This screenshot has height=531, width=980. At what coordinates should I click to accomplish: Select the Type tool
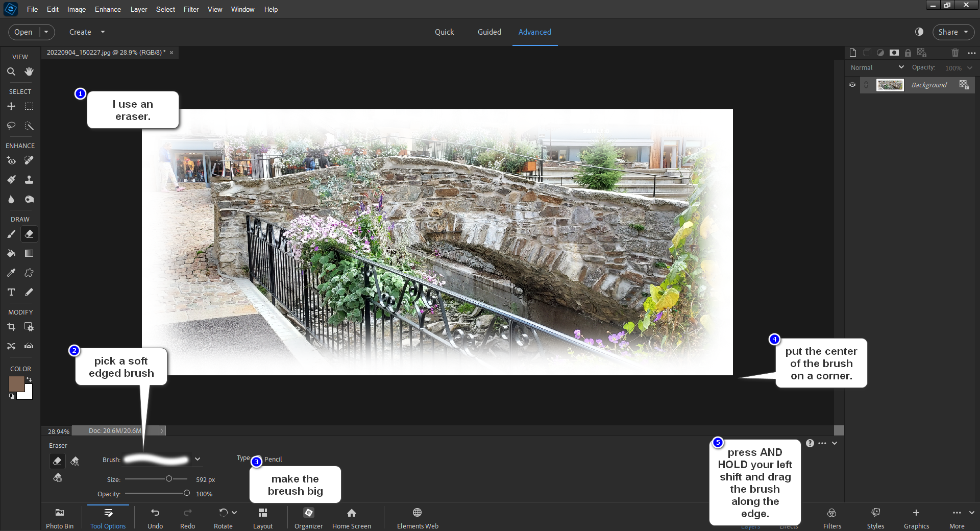[x=11, y=292]
